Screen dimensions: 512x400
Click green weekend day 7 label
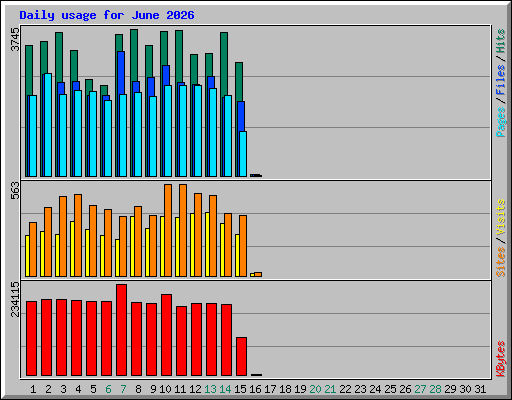pyautogui.click(x=123, y=389)
